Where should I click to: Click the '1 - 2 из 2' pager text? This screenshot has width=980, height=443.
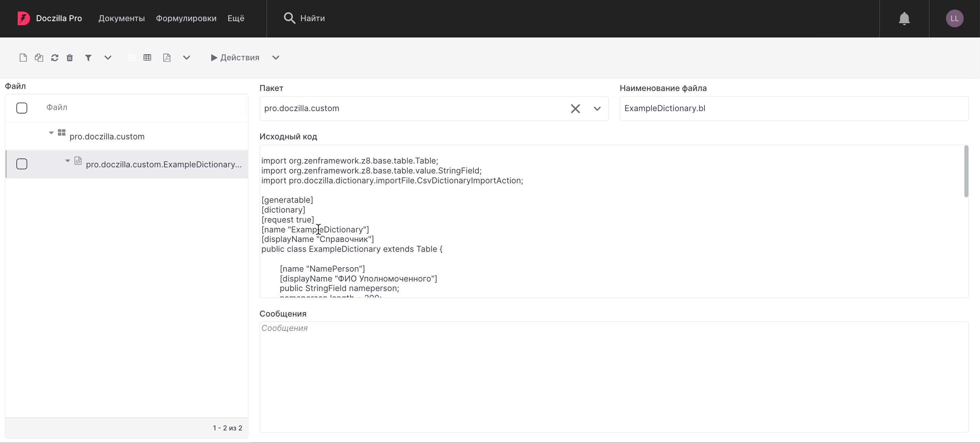pos(227,428)
